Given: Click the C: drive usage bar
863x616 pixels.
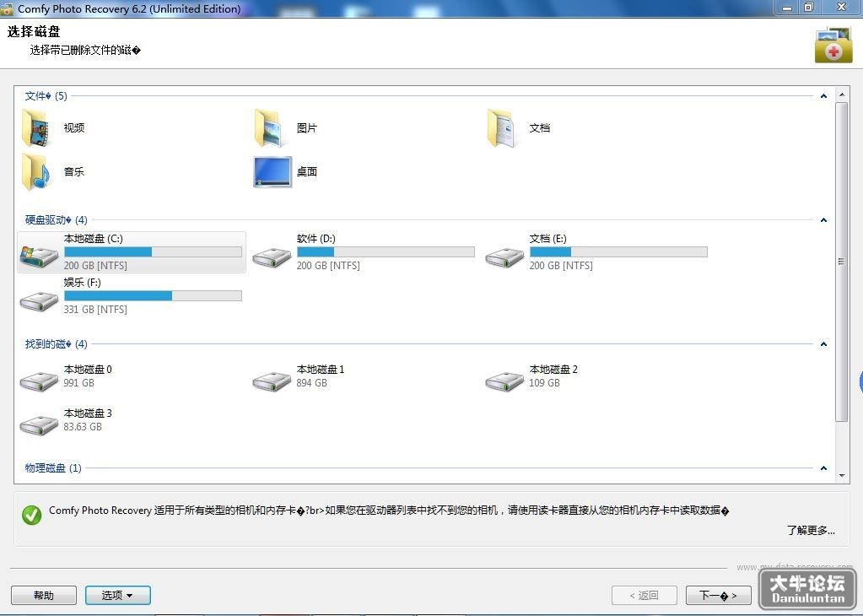Looking at the screenshot, I should pyautogui.click(x=153, y=251).
